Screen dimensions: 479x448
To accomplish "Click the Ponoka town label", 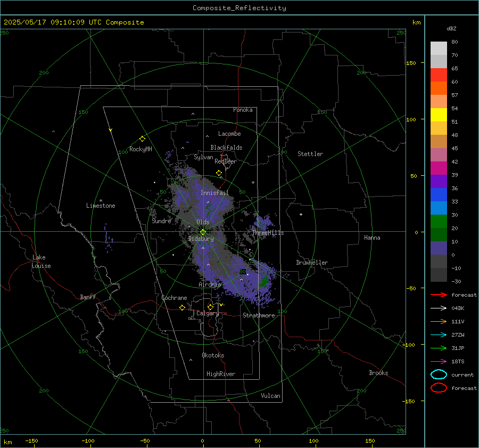I will [243, 110].
